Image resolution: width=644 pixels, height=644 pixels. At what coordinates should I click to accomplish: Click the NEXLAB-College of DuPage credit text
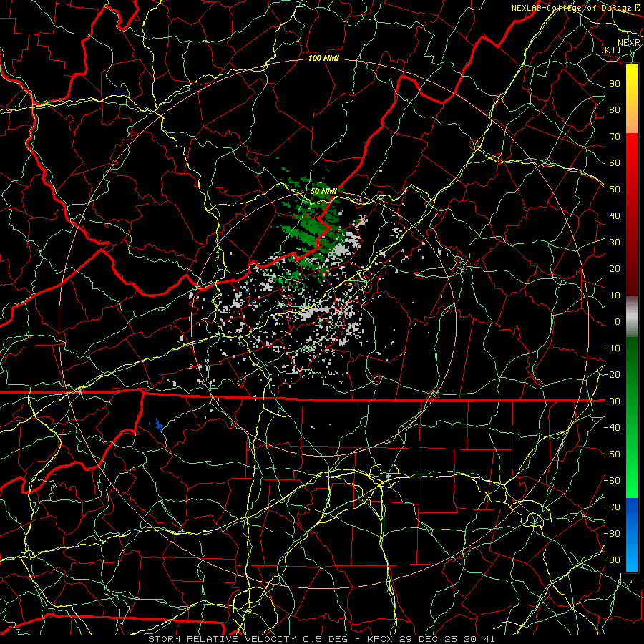coord(575,8)
